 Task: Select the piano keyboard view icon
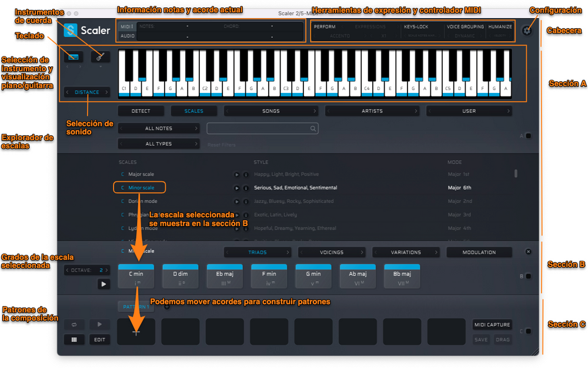(x=73, y=56)
